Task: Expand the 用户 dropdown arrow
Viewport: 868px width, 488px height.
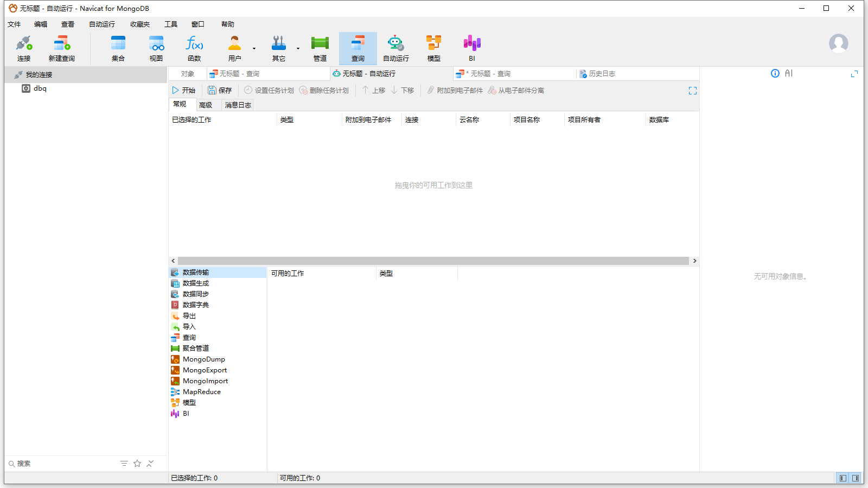Action: point(254,49)
